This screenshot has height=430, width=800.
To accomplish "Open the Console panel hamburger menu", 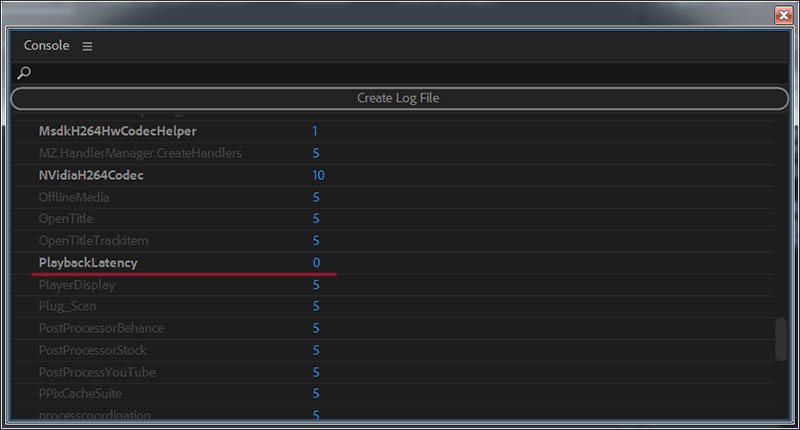I will [87, 46].
